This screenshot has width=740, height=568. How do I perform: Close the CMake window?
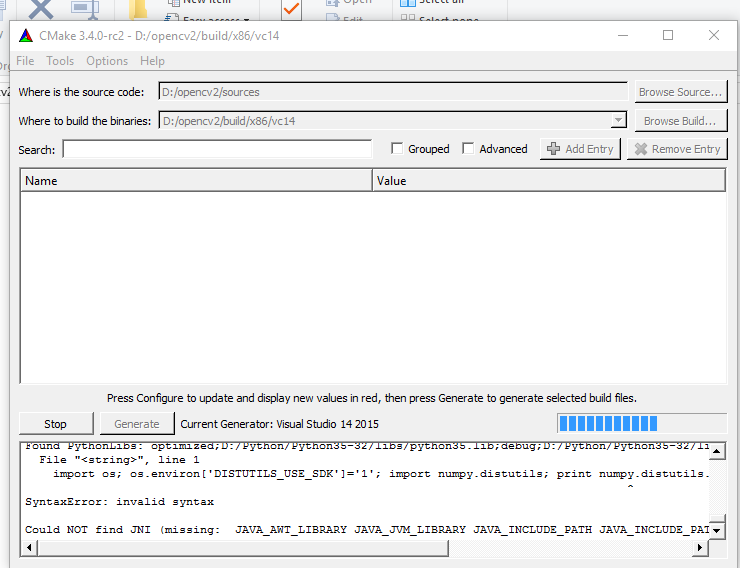coord(714,35)
